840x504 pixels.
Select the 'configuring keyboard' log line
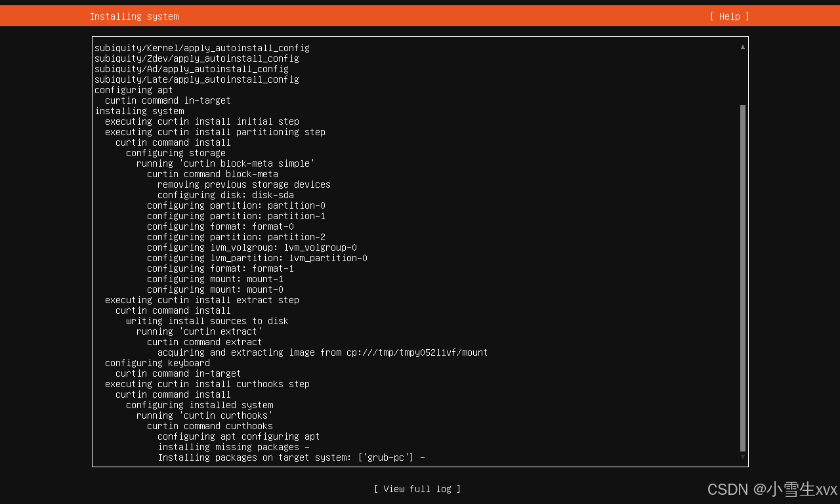157,363
